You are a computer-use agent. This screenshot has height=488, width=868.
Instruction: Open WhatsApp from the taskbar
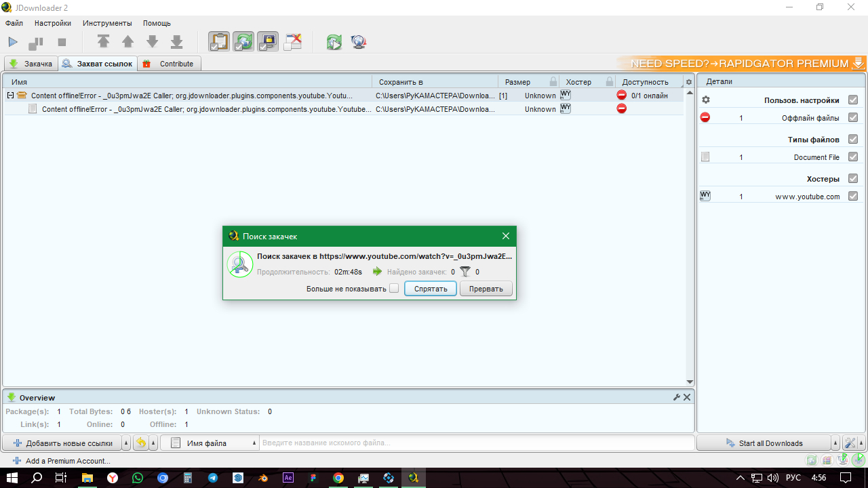coord(138,478)
